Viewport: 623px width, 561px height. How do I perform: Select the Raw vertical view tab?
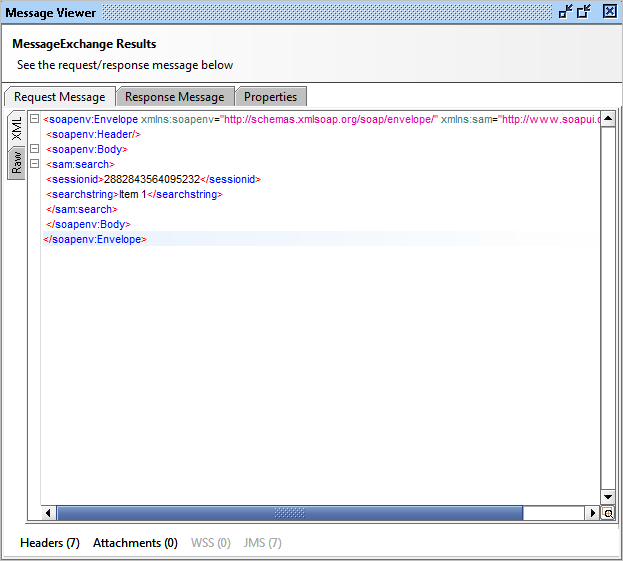17,163
